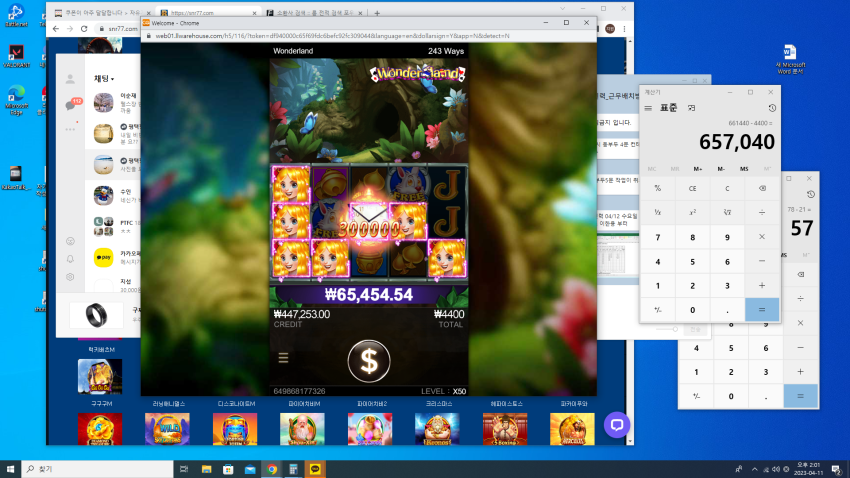Click the equals button in front calculator
This screenshot has height=478, width=850.
point(762,309)
